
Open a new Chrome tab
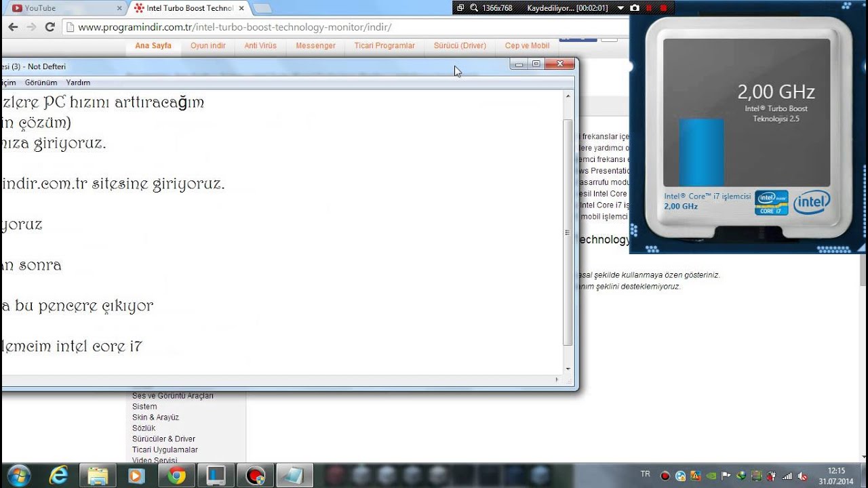click(x=262, y=8)
